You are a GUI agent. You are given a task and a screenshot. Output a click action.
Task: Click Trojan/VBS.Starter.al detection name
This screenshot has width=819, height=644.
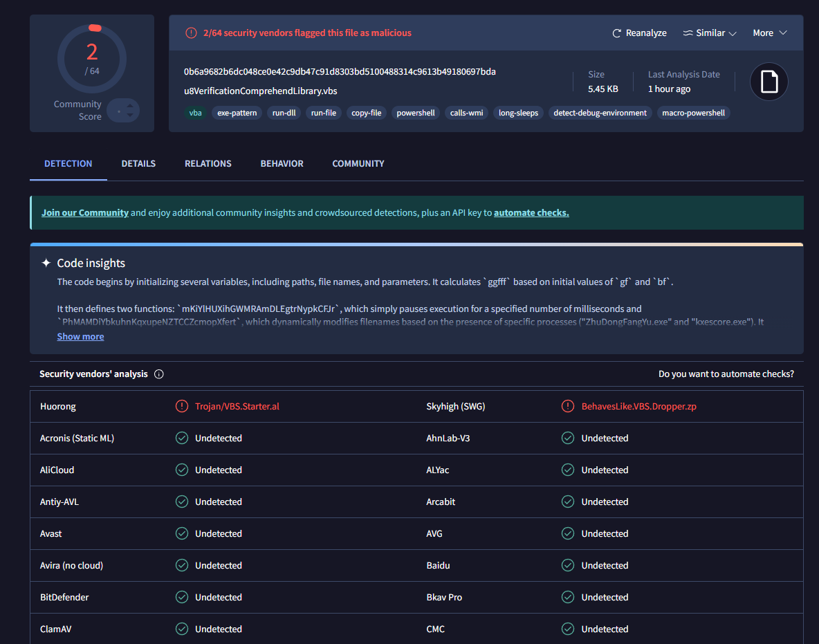[237, 406]
